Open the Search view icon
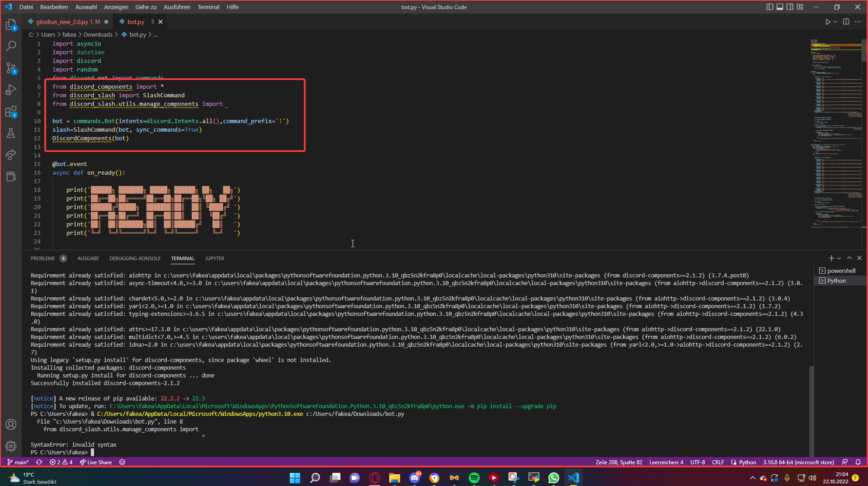Screen dimensions: 868x486 pos(11,46)
